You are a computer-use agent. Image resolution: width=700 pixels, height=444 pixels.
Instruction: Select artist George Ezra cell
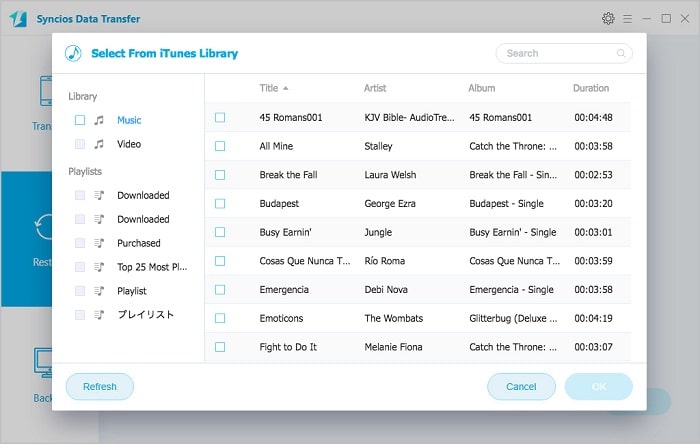[390, 203]
